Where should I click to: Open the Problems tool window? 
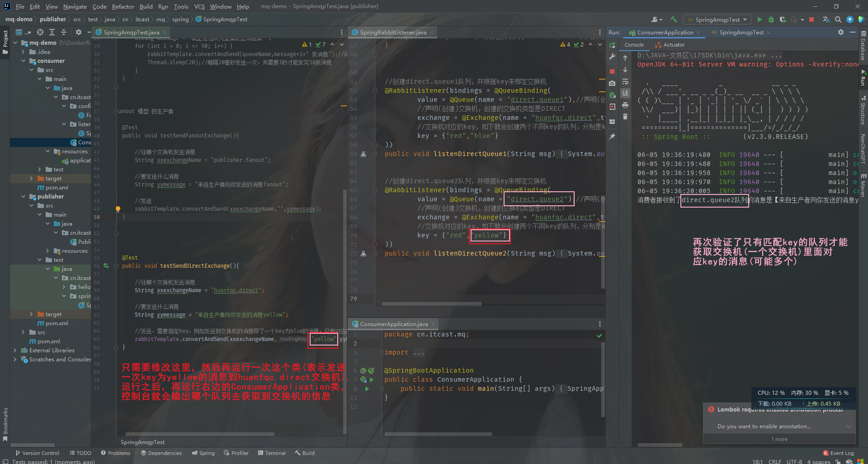tap(116, 453)
